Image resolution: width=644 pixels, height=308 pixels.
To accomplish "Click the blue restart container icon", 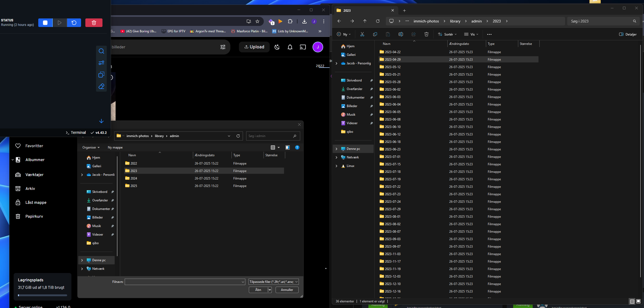I will tap(74, 23).
